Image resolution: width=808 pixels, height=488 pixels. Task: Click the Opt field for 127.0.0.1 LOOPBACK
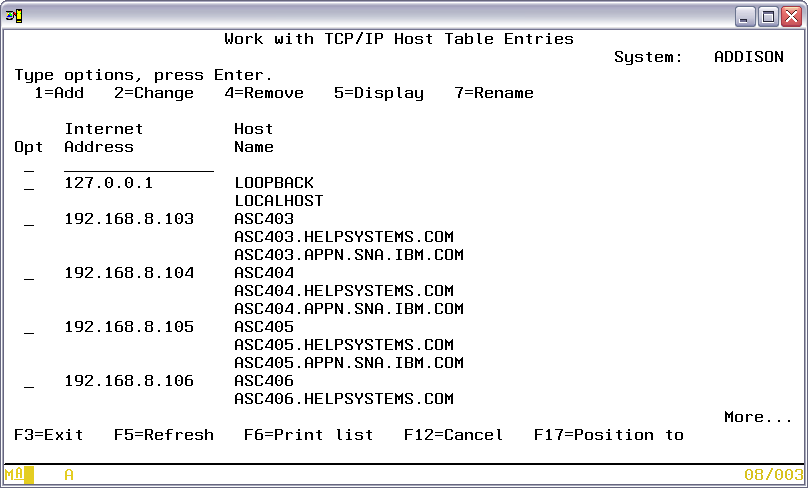29,184
